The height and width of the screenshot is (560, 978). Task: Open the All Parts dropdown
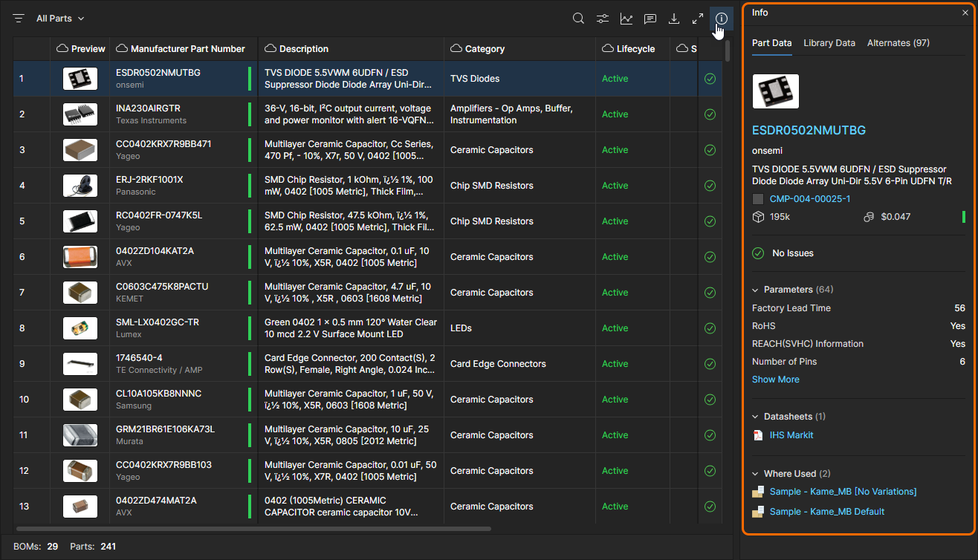[60, 19]
